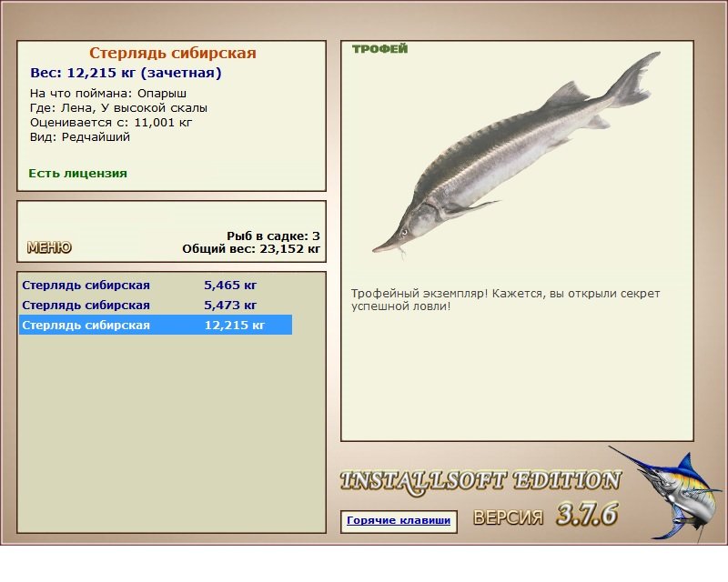Click the Есть лицензия text
Viewport: 728px width, 582px height.
click(x=78, y=173)
